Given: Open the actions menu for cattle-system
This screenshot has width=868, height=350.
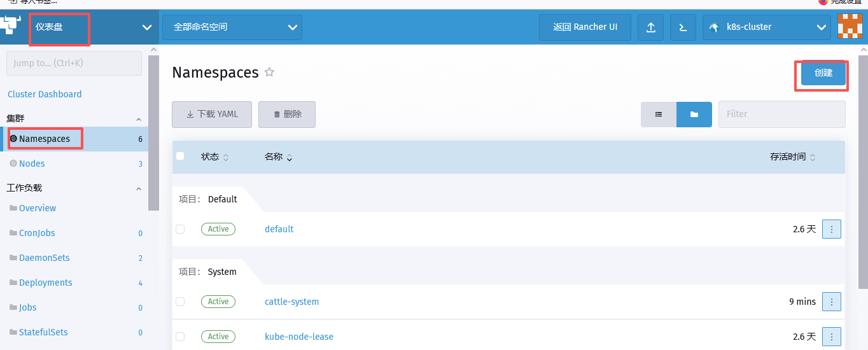Looking at the screenshot, I should 832,302.
